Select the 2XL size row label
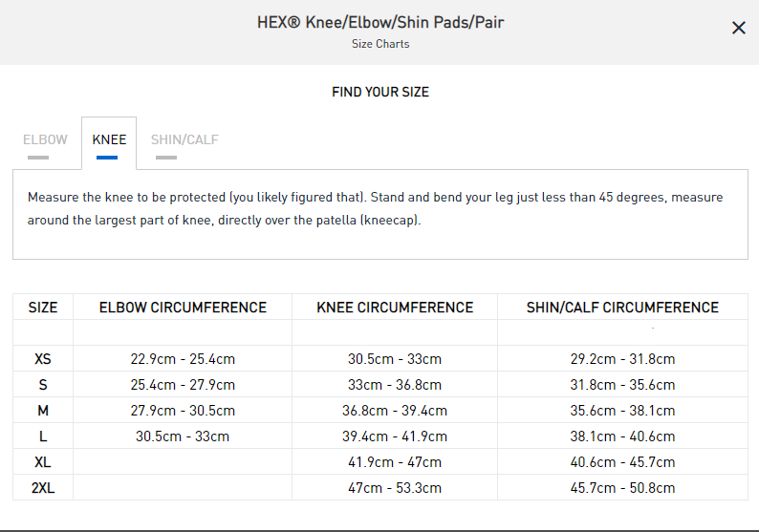The height and width of the screenshot is (532, 759). [43, 488]
